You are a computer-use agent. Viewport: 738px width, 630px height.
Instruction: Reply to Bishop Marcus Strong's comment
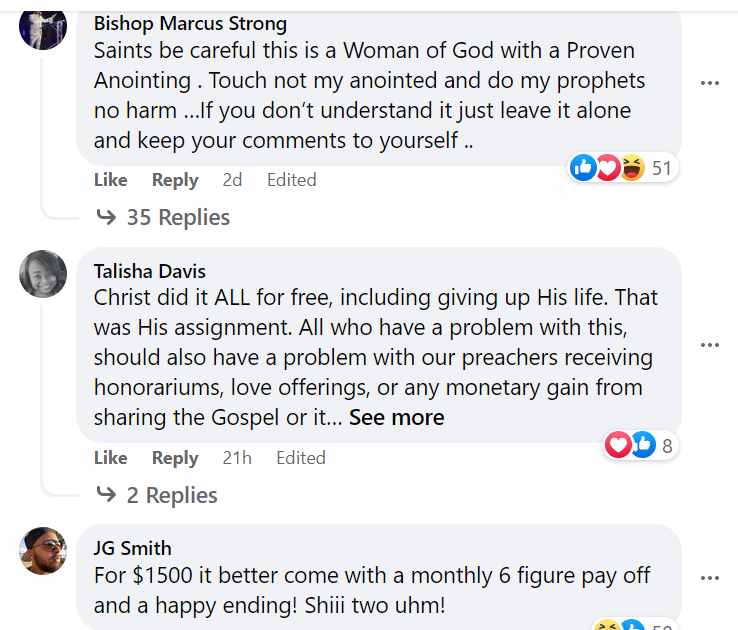click(x=175, y=180)
